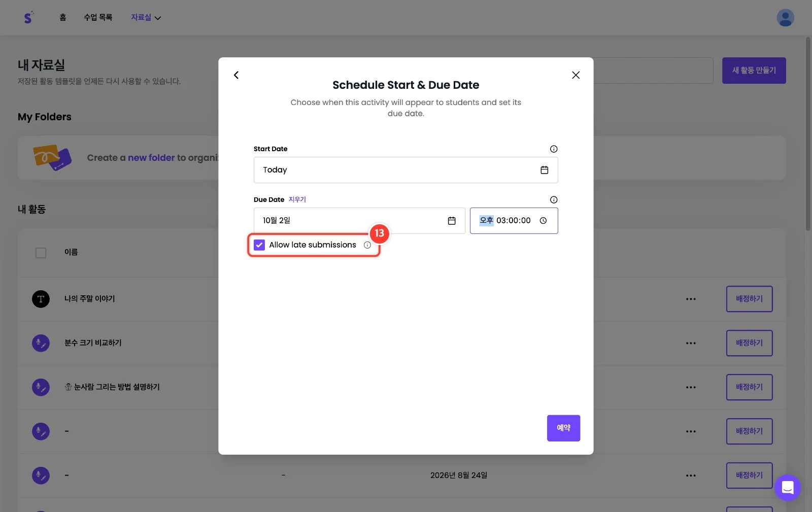The width and height of the screenshot is (812, 512).
Task: Click the info icon beside Allow late submissions
Action: pyautogui.click(x=367, y=245)
